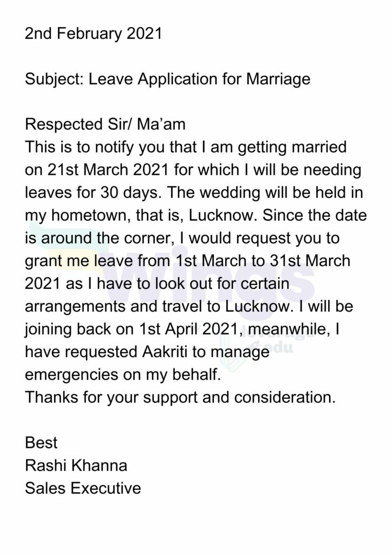The height and width of the screenshot is (555, 392).
Task: Click the closing word 'Best'
Action: pos(41,443)
